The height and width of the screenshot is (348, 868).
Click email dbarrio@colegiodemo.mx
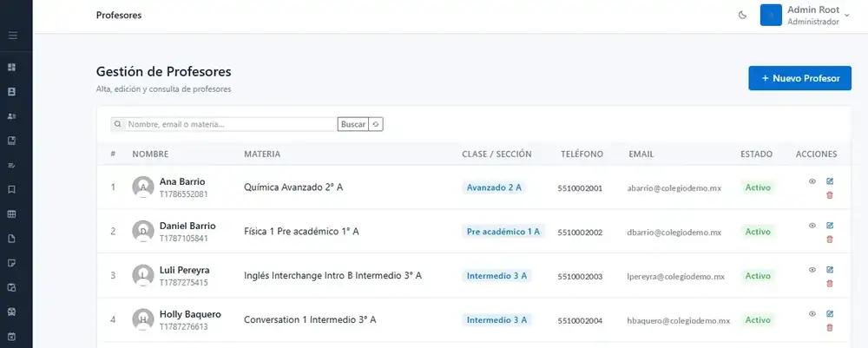[x=674, y=233]
